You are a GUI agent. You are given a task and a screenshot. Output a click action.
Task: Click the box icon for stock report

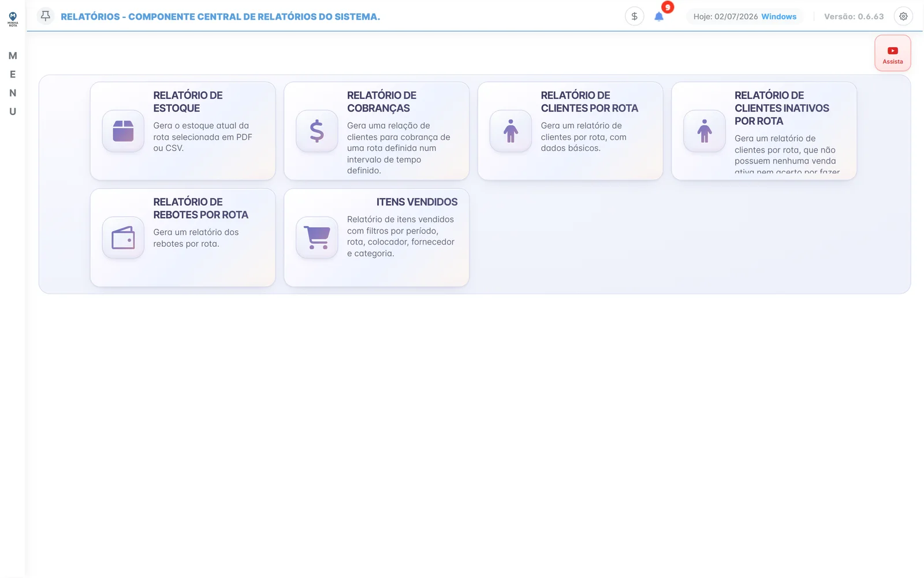[123, 131]
